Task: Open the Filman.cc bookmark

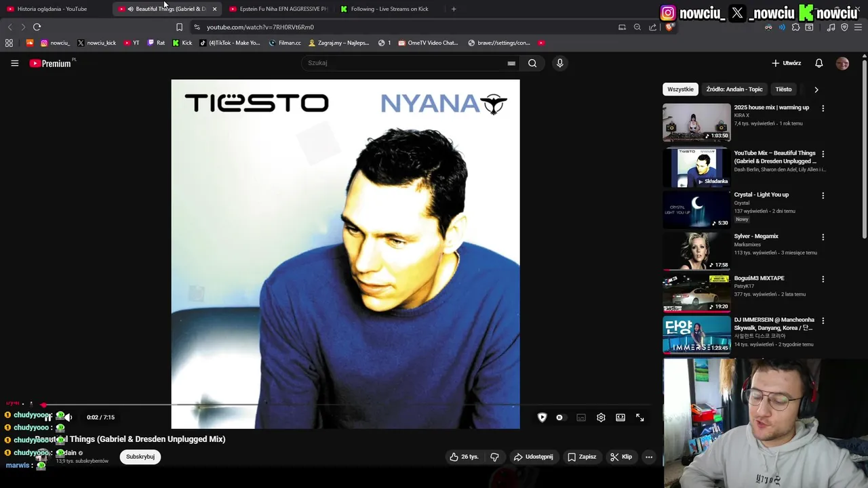Action: pyautogui.click(x=285, y=43)
